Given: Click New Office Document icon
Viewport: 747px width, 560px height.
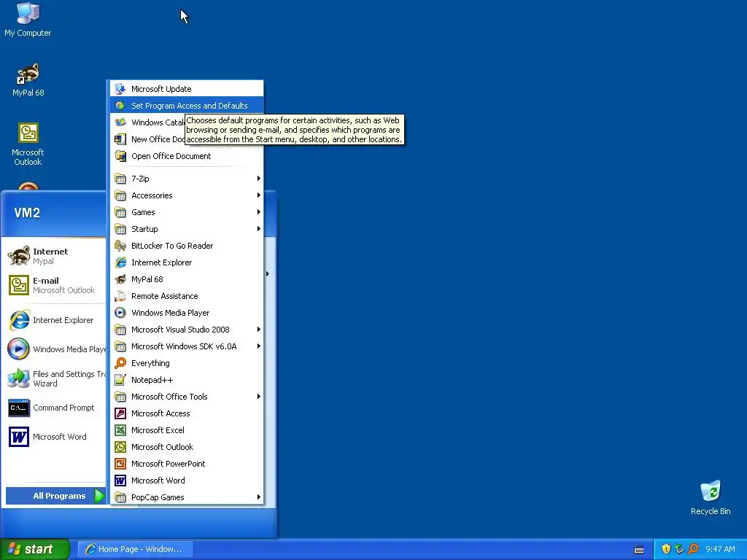Looking at the screenshot, I should [x=120, y=139].
